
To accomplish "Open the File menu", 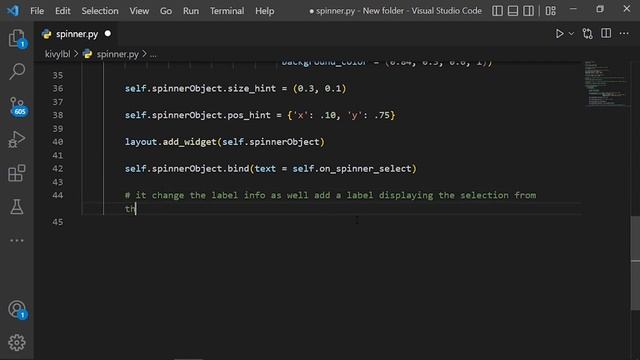I will coord(37,11).
